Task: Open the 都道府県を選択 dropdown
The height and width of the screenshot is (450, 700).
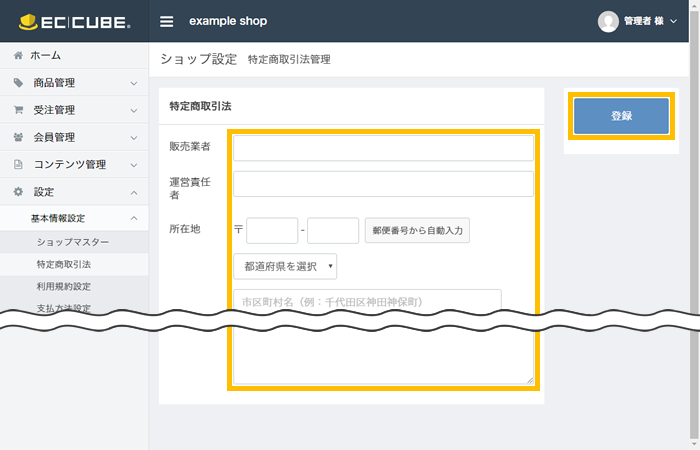Action: (x=285, y=266)
